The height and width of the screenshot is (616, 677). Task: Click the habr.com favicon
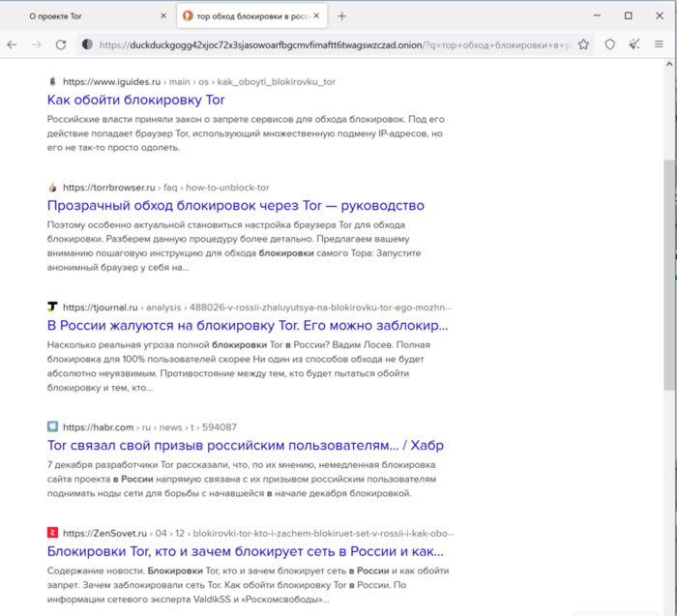point(52,426)
